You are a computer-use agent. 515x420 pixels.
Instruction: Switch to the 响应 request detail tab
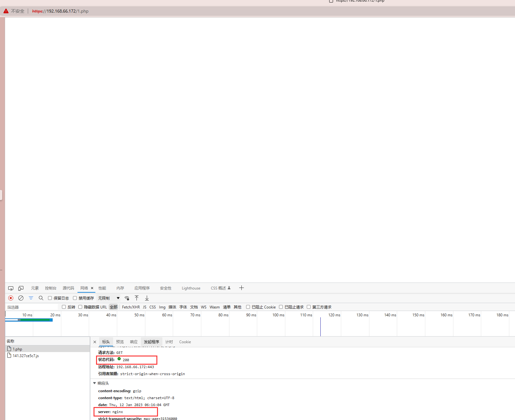coord(134,342)
